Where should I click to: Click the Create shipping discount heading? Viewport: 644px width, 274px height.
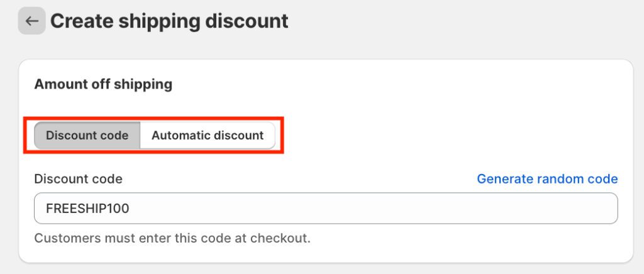click(x=169, y=21)
